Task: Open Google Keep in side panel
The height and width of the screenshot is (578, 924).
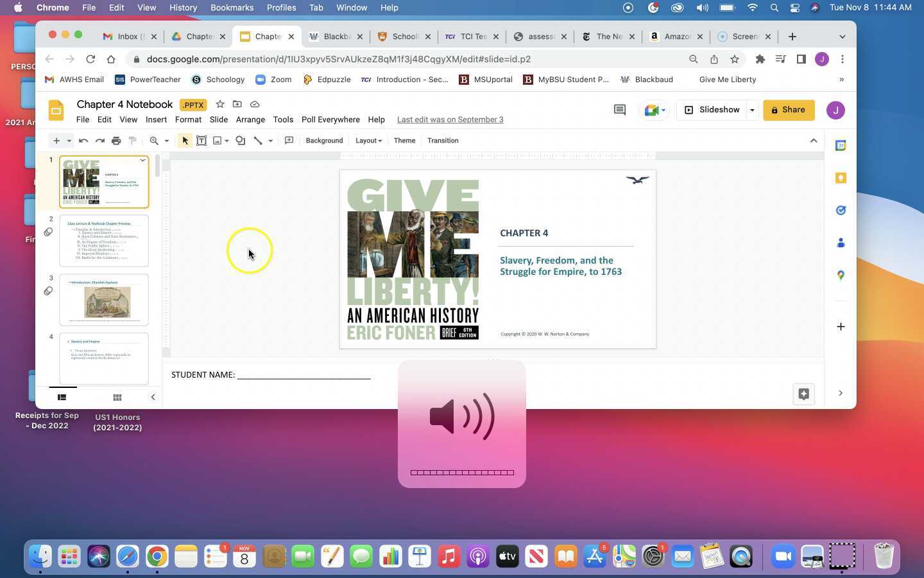Action: pos(841,178)
